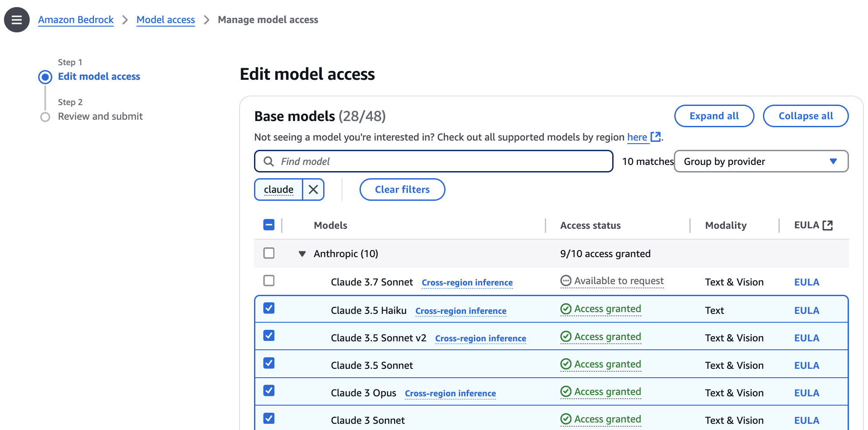Uncheck the Claude 3.5 Sonnet checkbox
Image resolution: width=868 pixels, height=430 pixels.
[x=269, y=363]
